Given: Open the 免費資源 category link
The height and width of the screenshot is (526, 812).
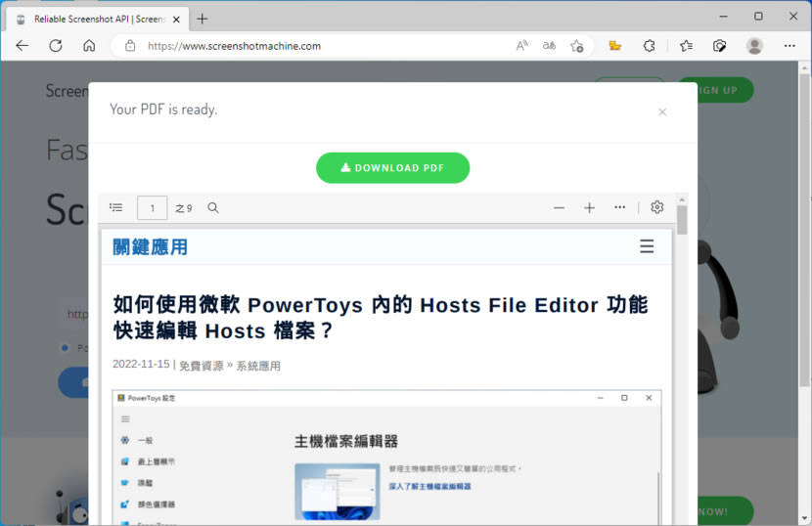Looking at the screenshot, I should (x=201, y=366).
